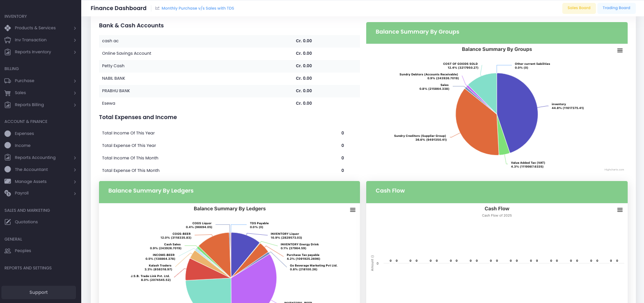The height and width of the screenshot is (303, 644).
Task: Open Balance Summary By Ledgers chart menu
Action: [x=353, y=210]
